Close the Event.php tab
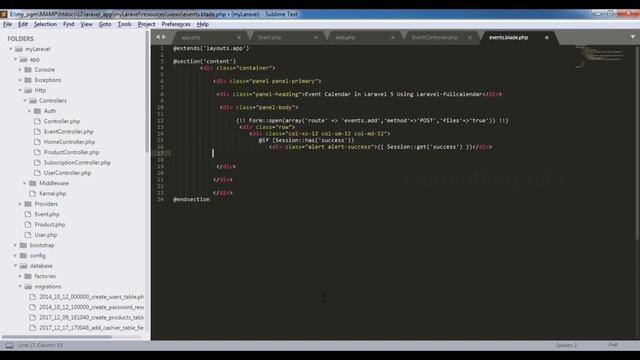Screen dimensions: 640x360 (316, 38)
